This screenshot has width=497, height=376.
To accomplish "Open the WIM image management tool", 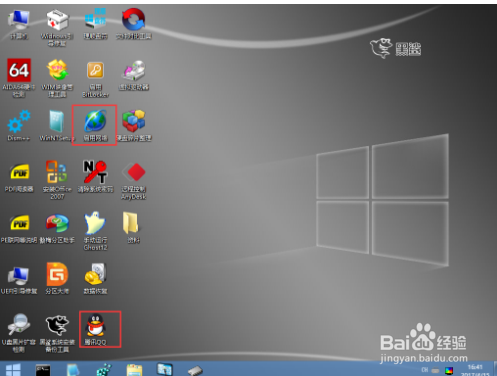I will tap(57, 78).
